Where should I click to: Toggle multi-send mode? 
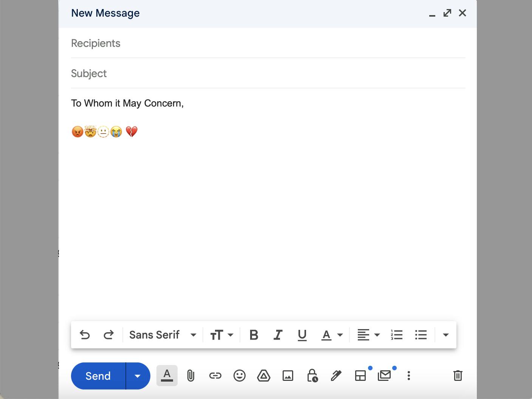pyautogui.click(x=385, y=376)
